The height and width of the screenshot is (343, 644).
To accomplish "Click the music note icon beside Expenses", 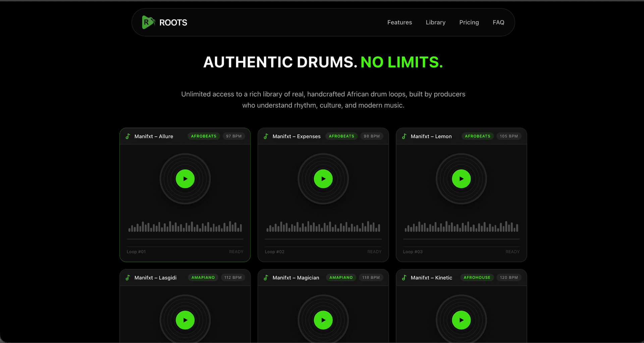I will tap(266, 136).
